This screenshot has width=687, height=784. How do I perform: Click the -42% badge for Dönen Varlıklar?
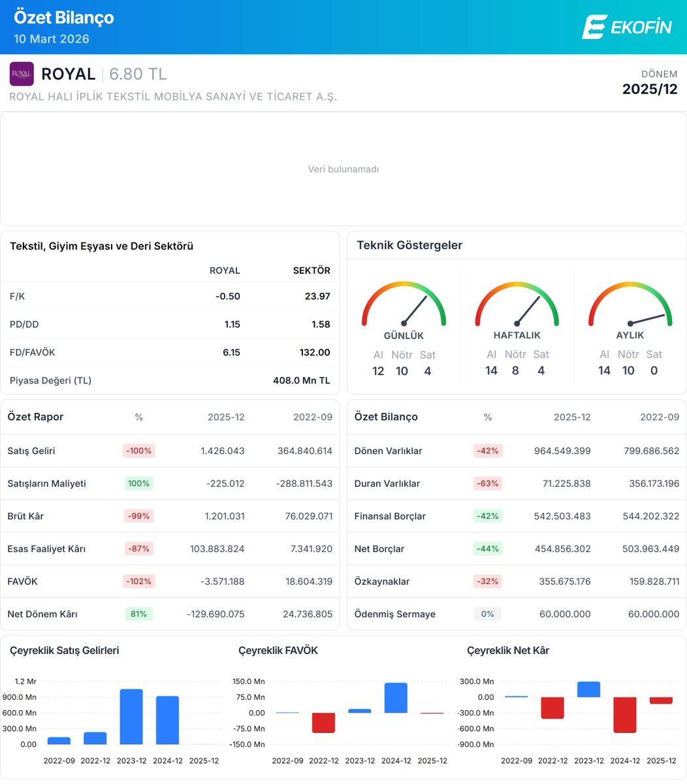488,451
